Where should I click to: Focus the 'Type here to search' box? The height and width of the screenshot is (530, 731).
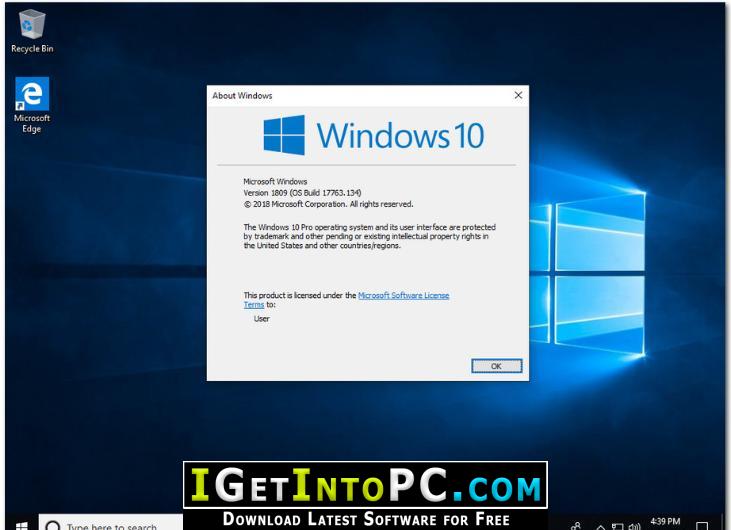pyautogui.click(x=111, y=523)
